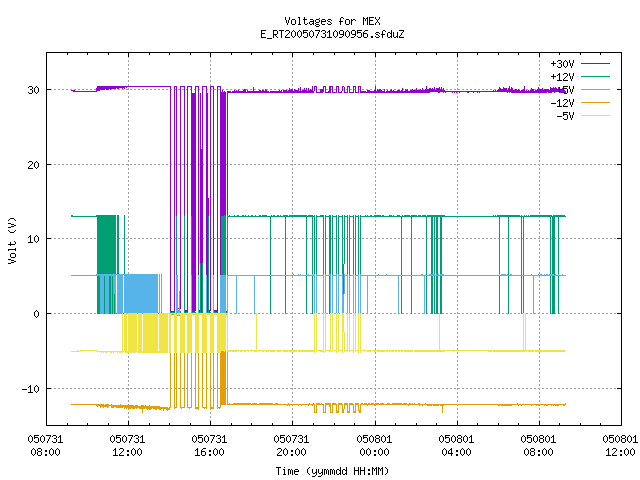Click the y-axis label 'Volt (V)'
Screen dimensions: 640x480
[13, 240]
